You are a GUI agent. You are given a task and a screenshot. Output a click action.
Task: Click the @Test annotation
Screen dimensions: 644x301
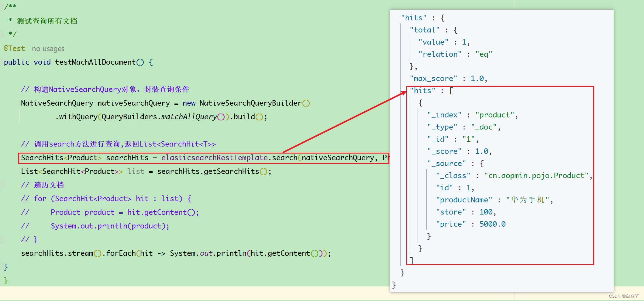pos(14,49)
